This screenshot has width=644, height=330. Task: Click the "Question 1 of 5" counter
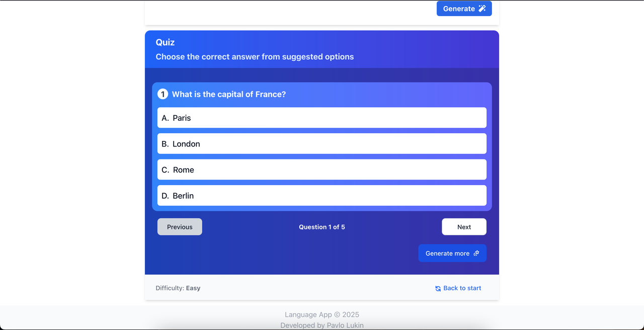(322, 227)
